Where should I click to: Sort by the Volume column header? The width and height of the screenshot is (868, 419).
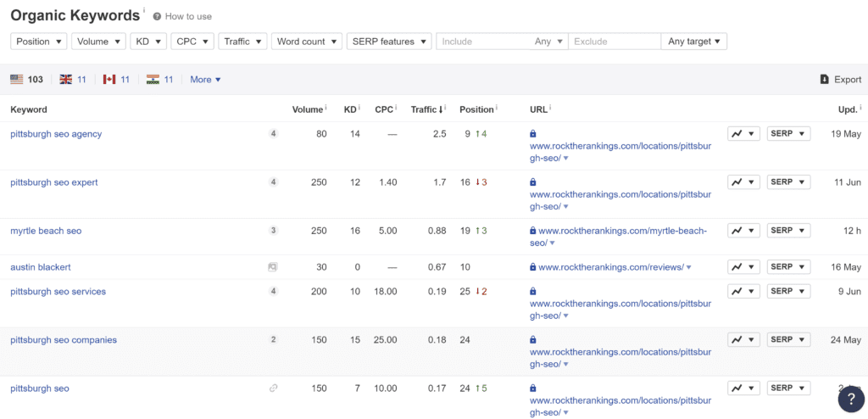coord(309,109)
